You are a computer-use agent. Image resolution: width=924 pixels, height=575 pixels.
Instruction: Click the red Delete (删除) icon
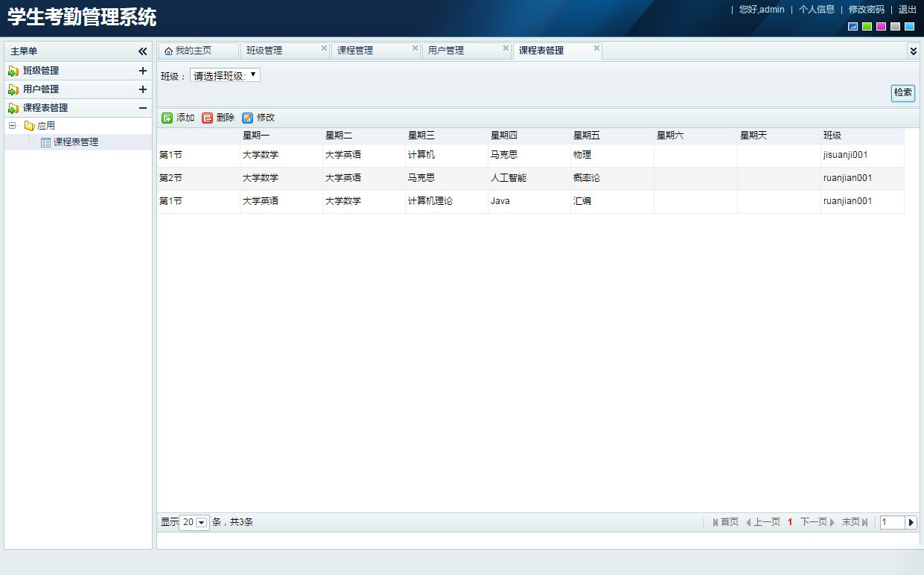pos(208,118)
